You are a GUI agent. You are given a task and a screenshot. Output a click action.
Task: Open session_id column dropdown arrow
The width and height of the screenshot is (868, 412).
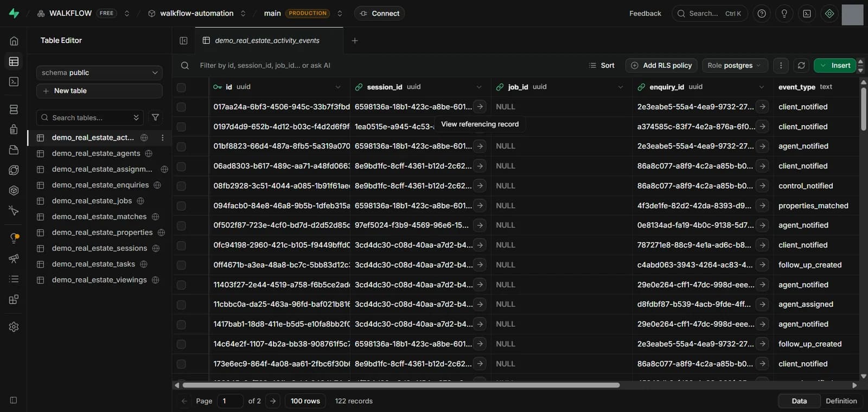click(479, 87)
